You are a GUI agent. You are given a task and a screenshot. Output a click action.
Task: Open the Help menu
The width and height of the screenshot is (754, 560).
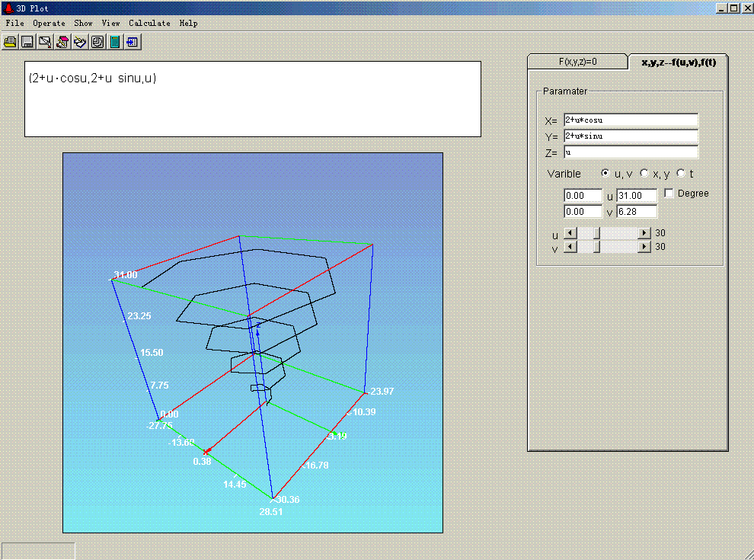coord(189,23)
